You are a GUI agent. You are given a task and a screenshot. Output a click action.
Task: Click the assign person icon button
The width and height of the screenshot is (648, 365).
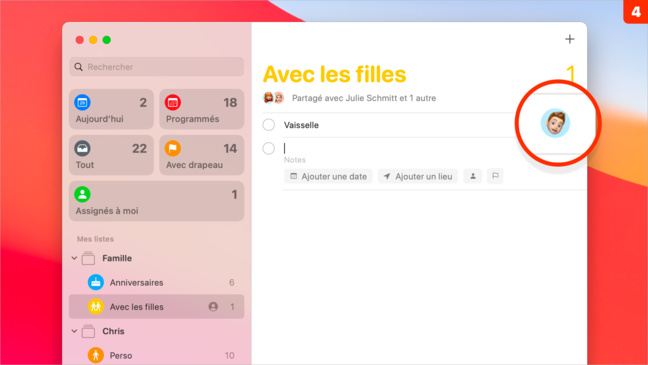pyautogui.click(x=473, y=176)
